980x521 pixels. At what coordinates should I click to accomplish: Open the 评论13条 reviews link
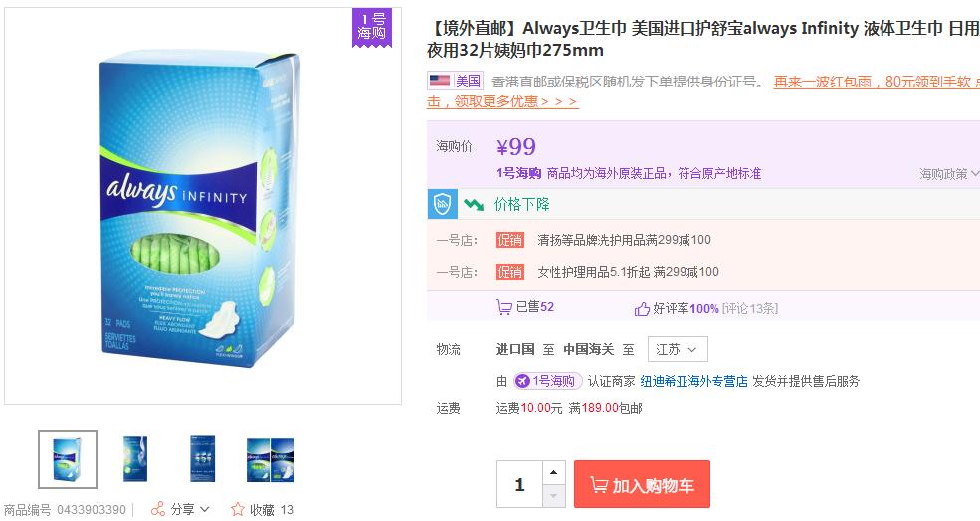tap(750, 308)
